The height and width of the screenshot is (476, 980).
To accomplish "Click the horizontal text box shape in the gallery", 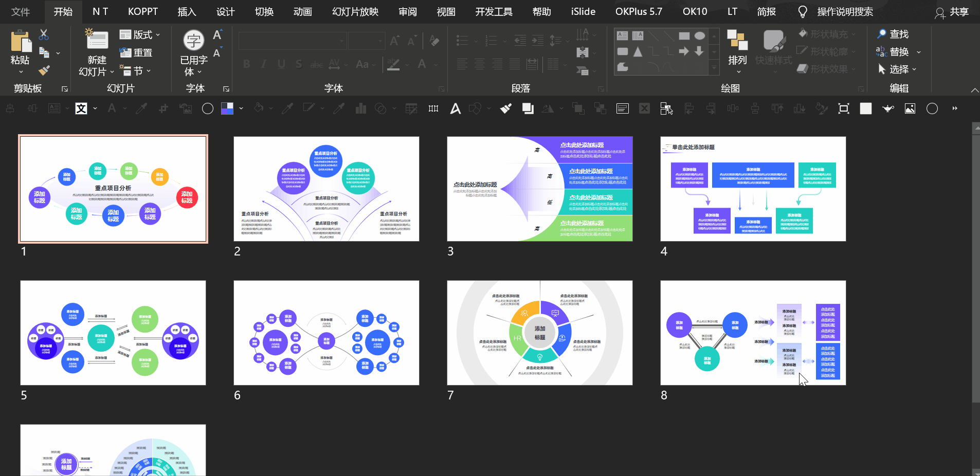I will pyautogui.click(x=623, y=35).
